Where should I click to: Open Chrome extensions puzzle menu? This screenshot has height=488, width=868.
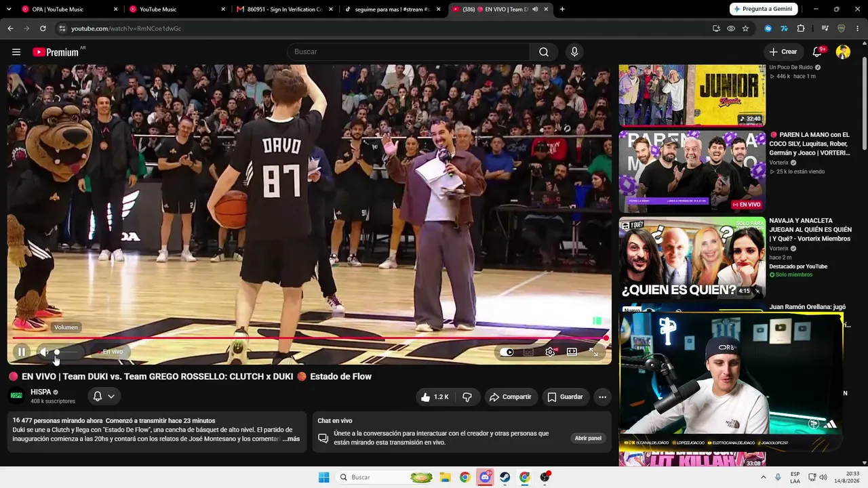tap(801, 28)
